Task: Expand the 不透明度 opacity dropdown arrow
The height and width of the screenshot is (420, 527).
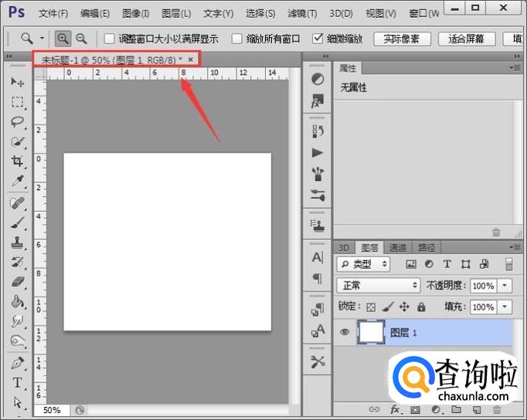Action: click(x=505, y=286)
